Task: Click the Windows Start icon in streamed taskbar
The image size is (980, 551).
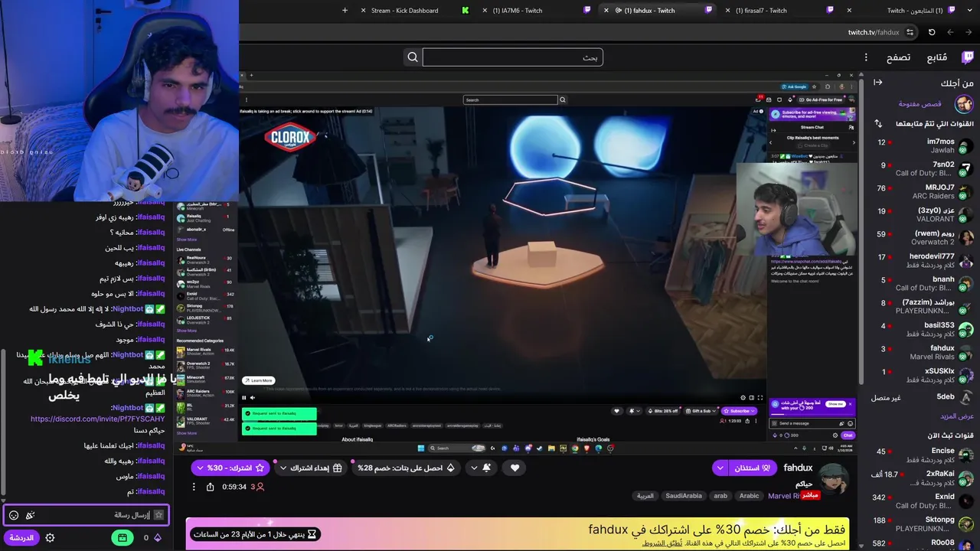Action: coord(420,448)
